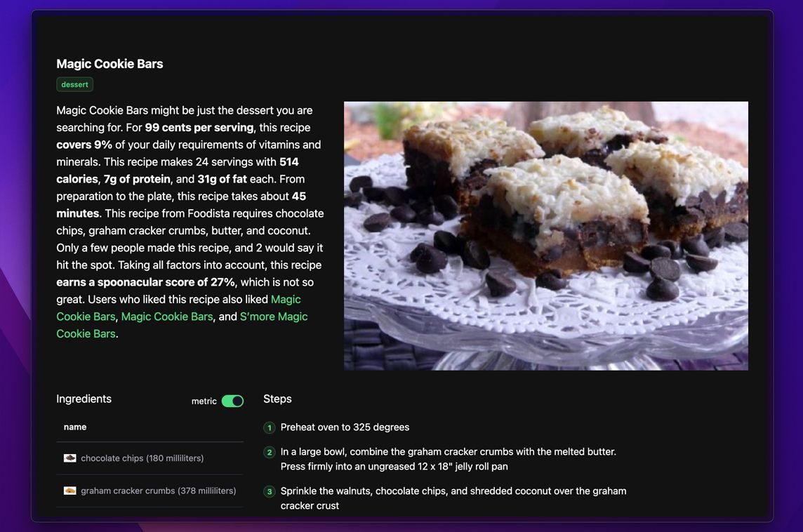Click the dessert tag badge

click(75, 84)
